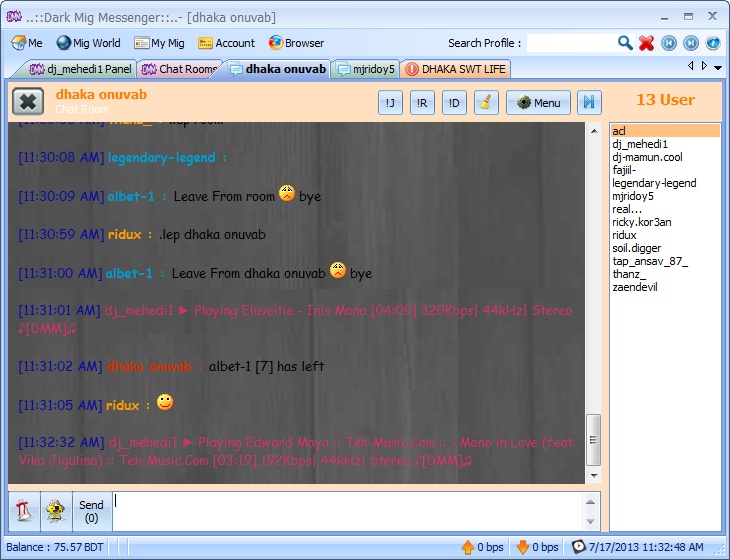Open the My Mig menu
This screenshot has width=730, height=560.
tap(159, 43)
